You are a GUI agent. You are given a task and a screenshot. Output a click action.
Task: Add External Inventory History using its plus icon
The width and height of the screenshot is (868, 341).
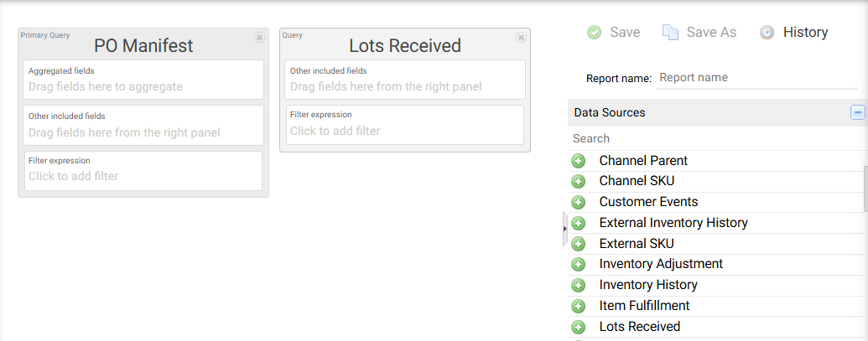(x=578, y=223)
